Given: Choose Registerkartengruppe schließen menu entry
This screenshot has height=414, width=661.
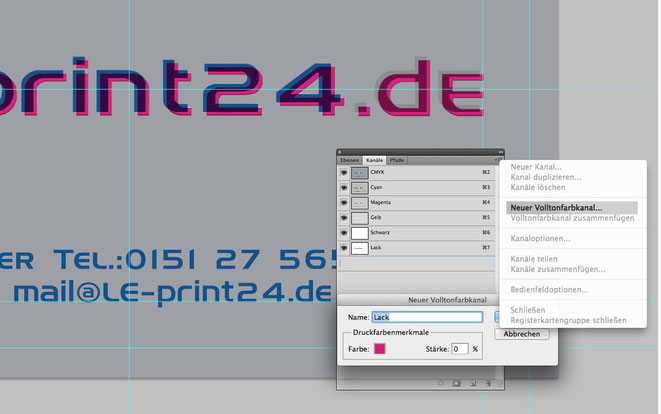Looking at the screenshot, I should [568, 320].
